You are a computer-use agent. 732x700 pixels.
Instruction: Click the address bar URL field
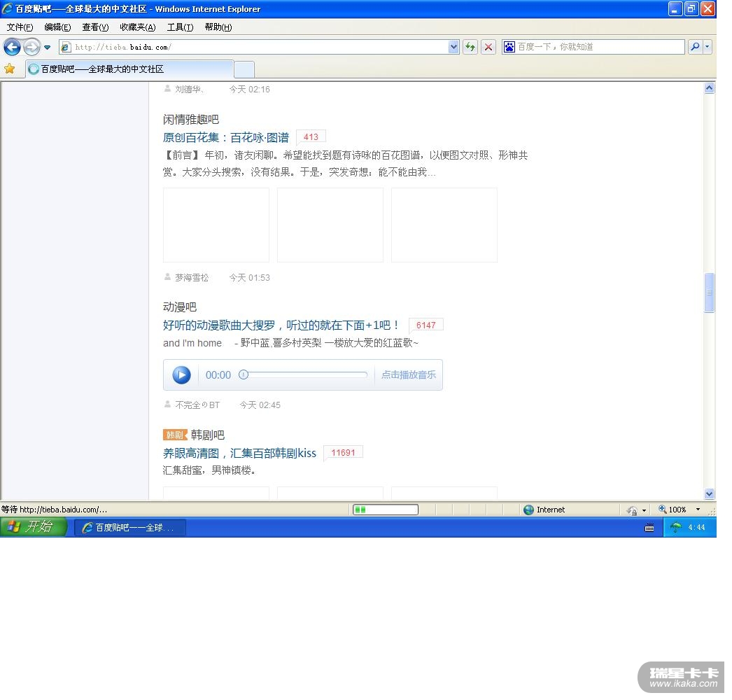click(259, 47)
